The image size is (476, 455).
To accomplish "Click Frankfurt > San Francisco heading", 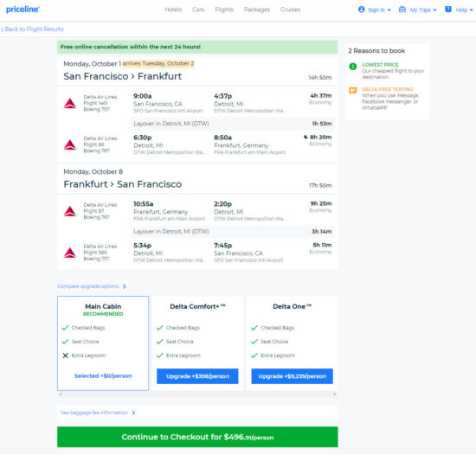I will coord(122,184).
